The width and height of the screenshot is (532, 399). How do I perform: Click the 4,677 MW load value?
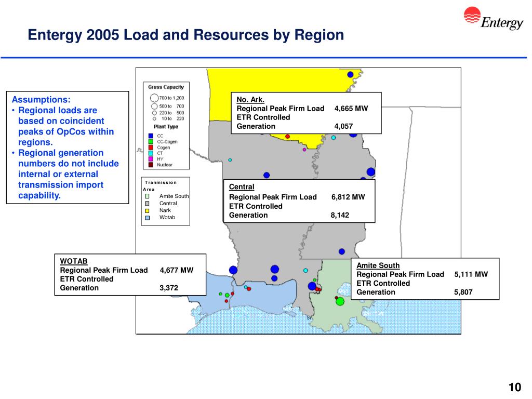(177, 270)
